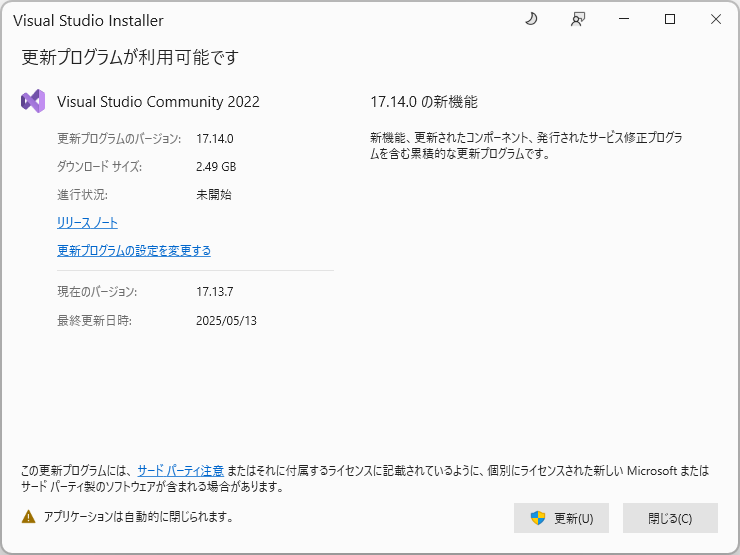Click the 17.14.0 の新機能 heading
Viewport: 740px width, 555px height.
424,101
